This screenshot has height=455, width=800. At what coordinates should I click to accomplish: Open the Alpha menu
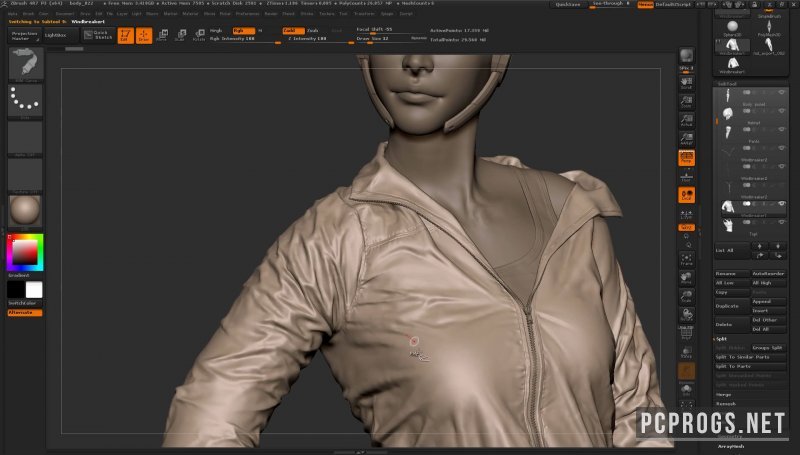(13, 14)
